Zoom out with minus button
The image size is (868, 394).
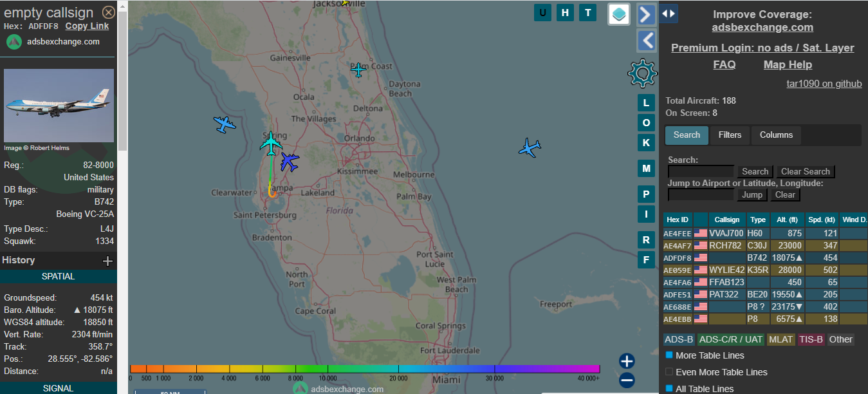627,380
